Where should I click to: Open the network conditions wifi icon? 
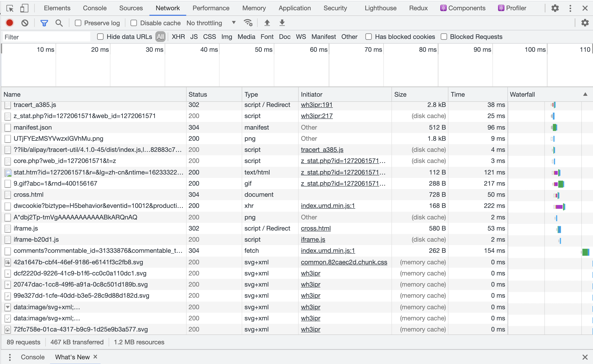(248, 23)
